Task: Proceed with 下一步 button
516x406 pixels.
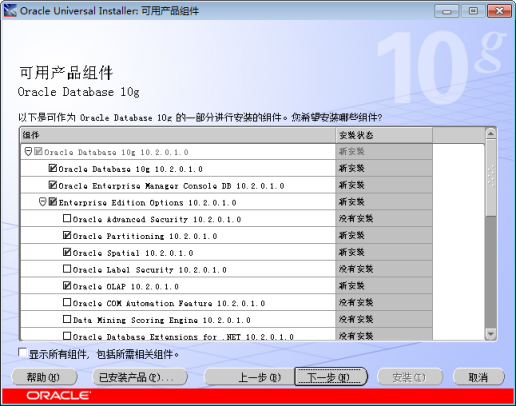Action: pyautogui.click(x=331, y=377)
